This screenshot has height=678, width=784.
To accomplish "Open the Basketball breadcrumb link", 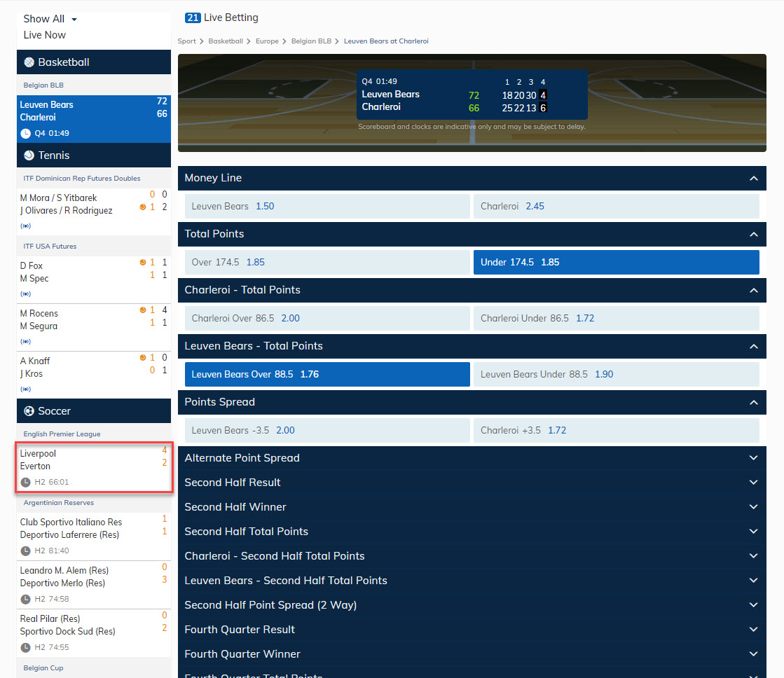I will pyautogui.click(x=226, y=41).
